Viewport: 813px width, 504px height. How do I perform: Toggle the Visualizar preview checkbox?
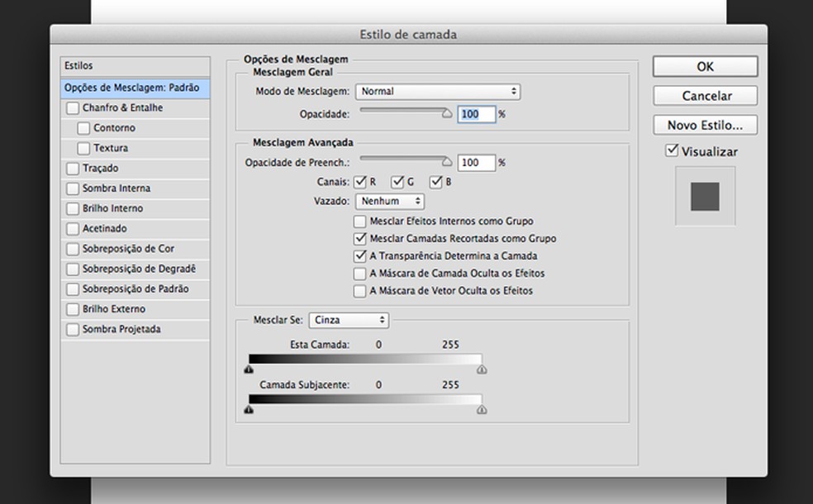pos(672,151)
